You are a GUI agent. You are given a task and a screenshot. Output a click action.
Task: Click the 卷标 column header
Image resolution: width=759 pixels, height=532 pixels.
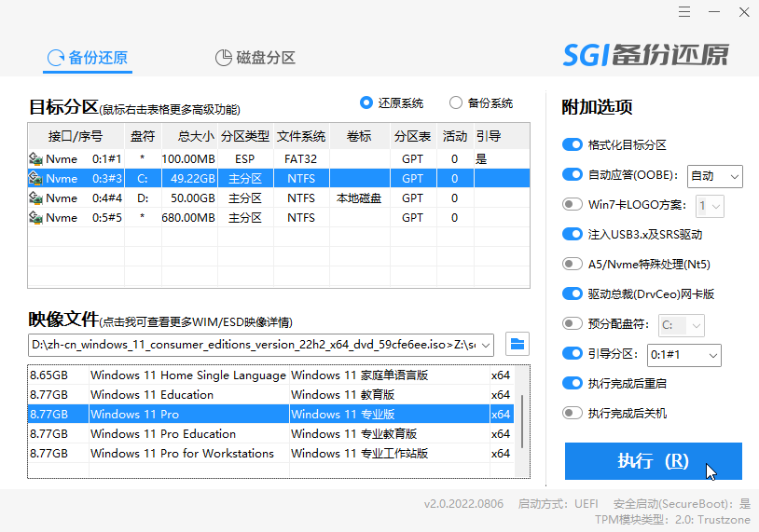click(360, 136)
